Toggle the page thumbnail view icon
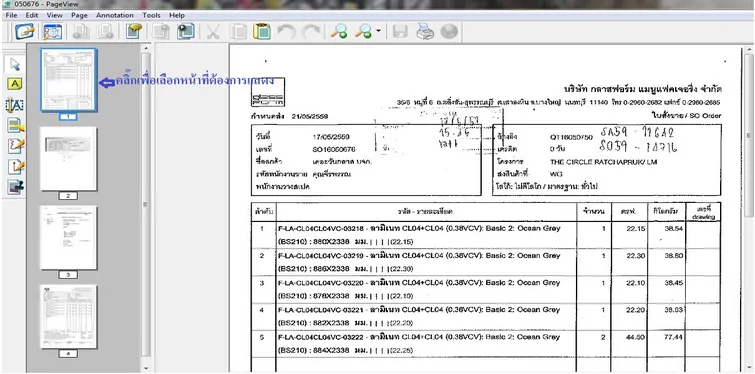 (x=52, y=32)
